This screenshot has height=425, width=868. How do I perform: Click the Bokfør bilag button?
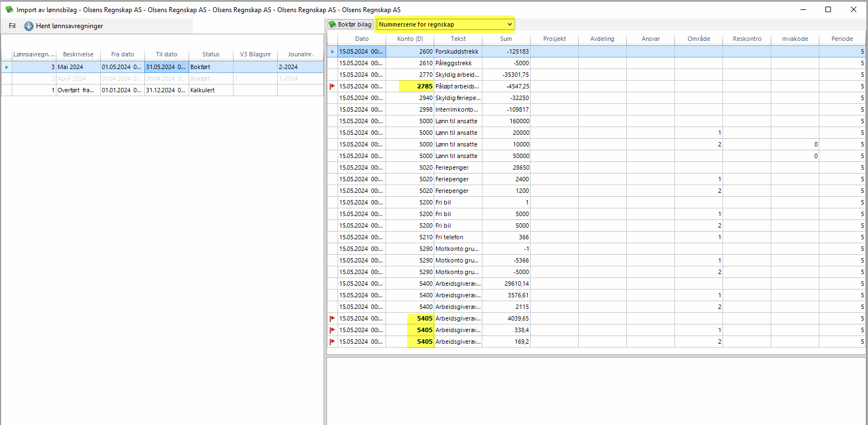click(x=350, y=24)
